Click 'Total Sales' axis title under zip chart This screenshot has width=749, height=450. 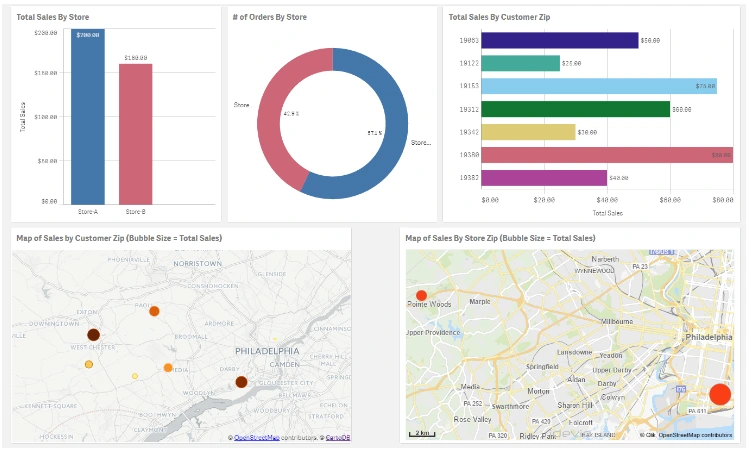coord(608,213)
